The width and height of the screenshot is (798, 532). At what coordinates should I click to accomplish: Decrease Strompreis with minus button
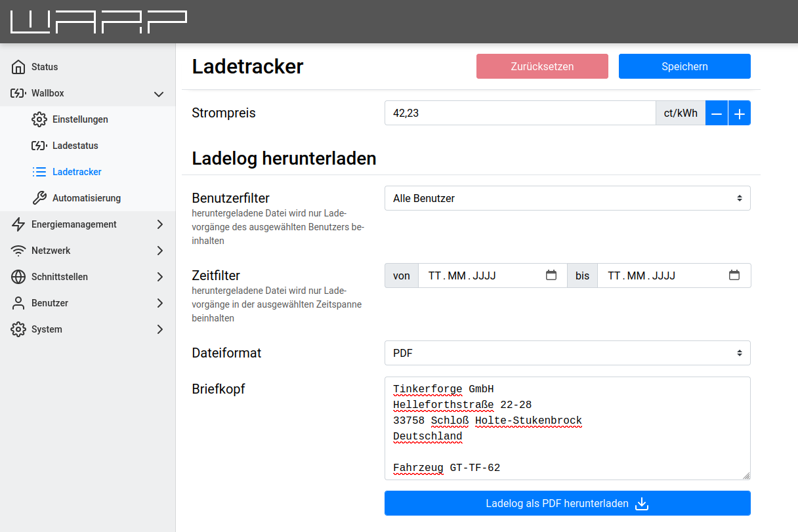click(x=717, y=113)
